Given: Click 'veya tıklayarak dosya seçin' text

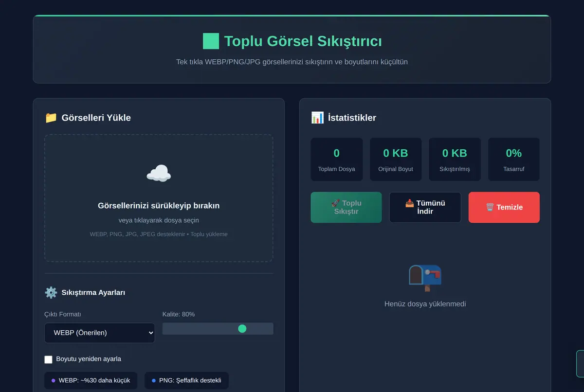Looking at the screenshot, I should (159, 220).
